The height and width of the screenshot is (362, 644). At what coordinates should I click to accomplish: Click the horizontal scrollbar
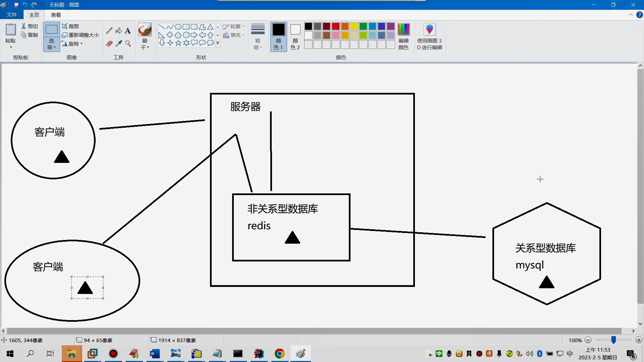[x=314, y=331]
